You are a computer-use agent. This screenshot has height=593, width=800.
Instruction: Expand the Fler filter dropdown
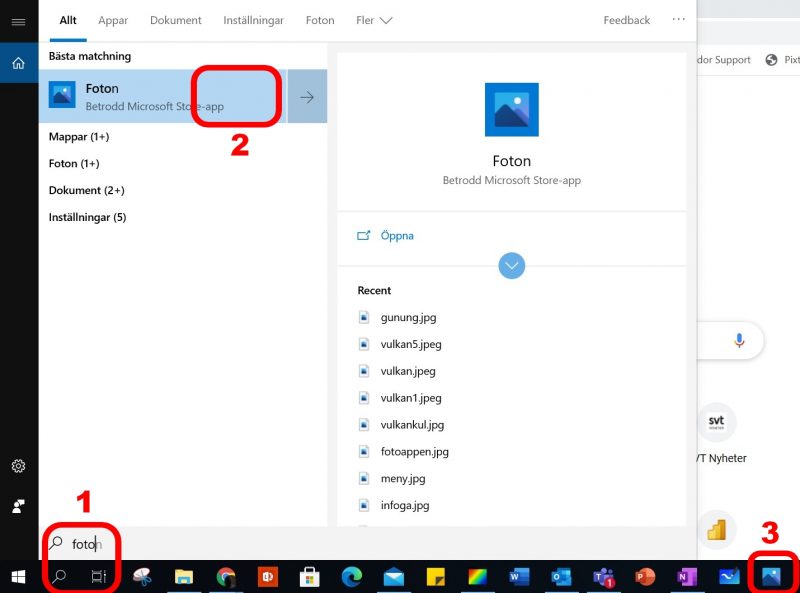pos(374,20)
